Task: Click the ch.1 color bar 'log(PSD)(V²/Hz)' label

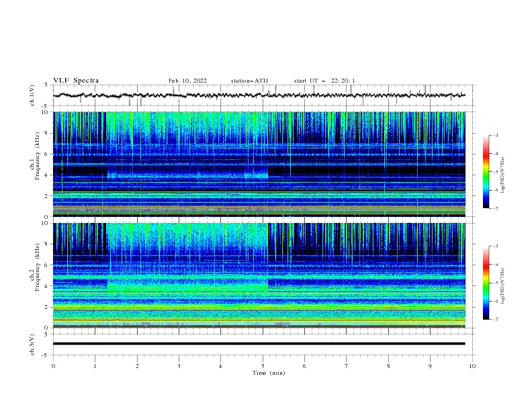Action: [502, 175]
